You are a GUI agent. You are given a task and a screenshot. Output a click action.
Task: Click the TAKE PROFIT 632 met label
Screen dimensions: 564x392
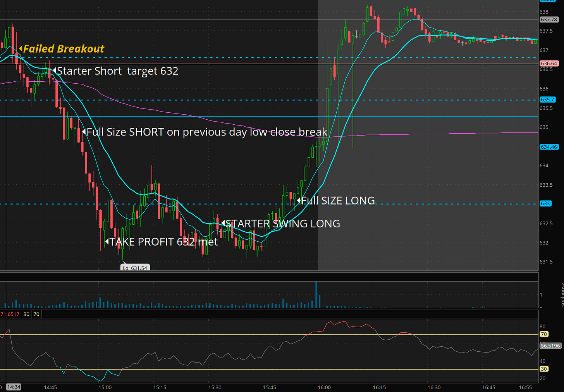coord(162,242)
